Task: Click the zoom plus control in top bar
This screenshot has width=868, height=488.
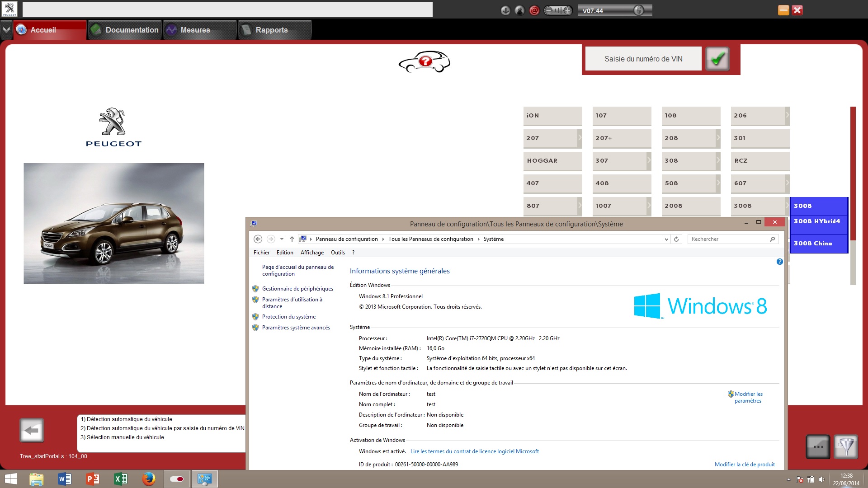Action: coord(567,10)
